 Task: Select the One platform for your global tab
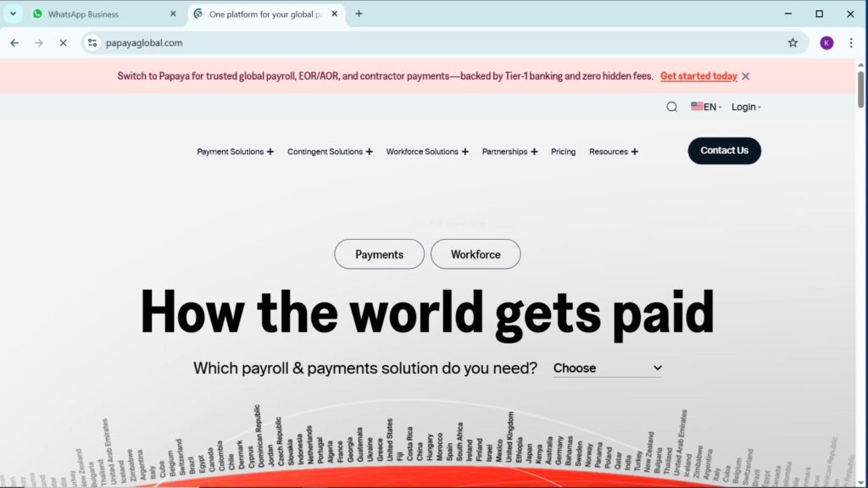coord(266,14)
